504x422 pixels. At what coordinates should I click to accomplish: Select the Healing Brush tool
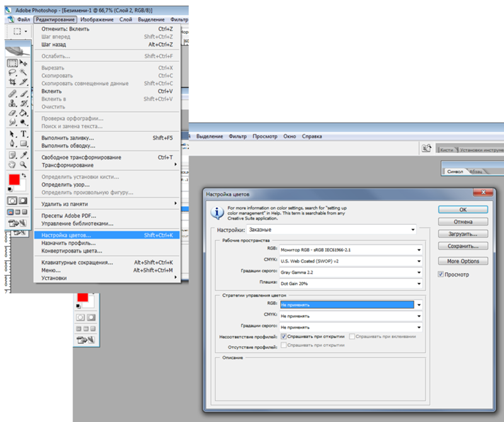coord(12,93)
